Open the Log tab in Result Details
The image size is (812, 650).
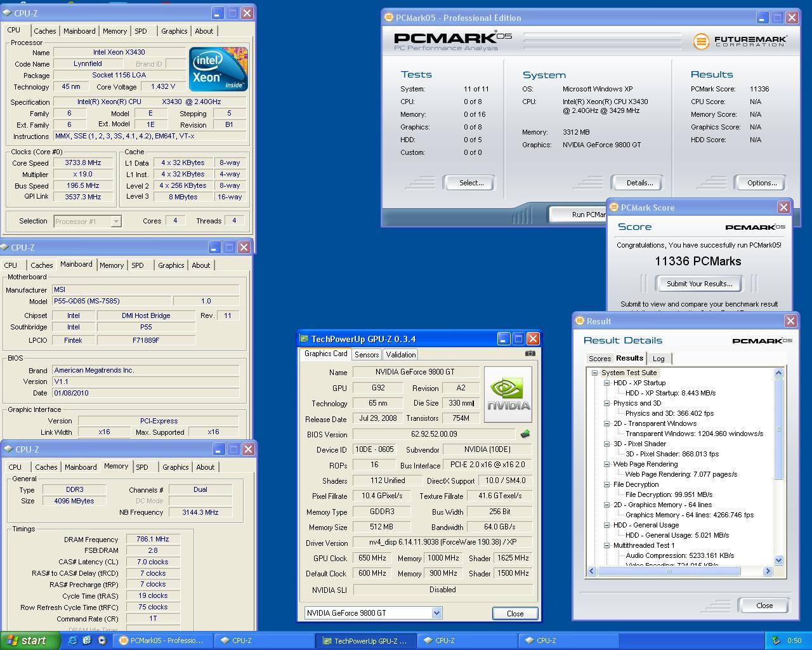658,359
